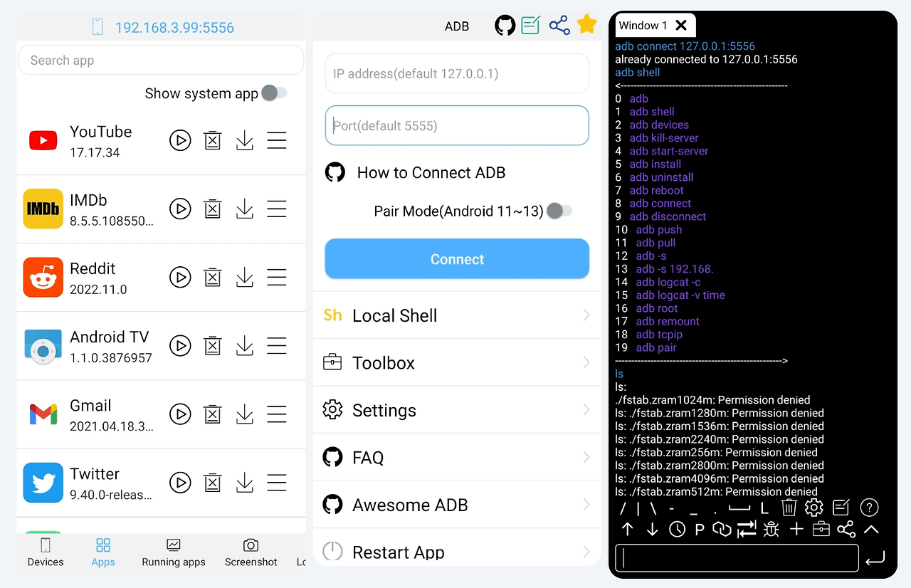
Task: Add a new terminal window with plus icon
Action: pyautogui.click(x=796, y=529)
